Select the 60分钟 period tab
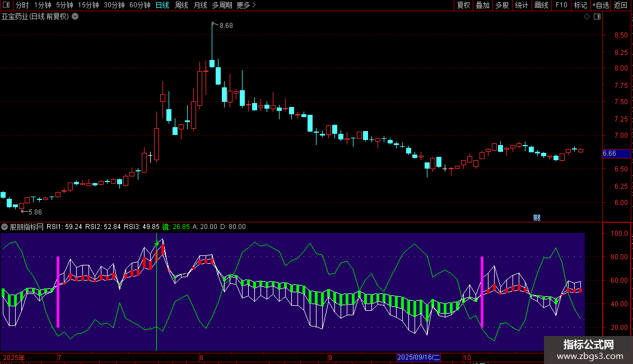This screenshot has height=364, width=633. point(140,5)
